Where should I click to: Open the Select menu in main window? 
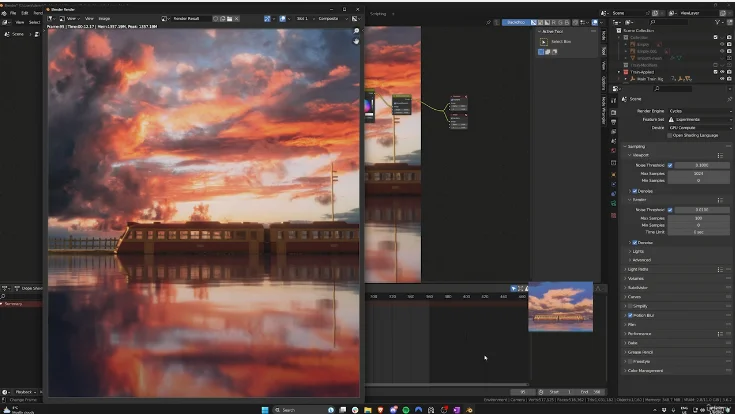(35, 23)
